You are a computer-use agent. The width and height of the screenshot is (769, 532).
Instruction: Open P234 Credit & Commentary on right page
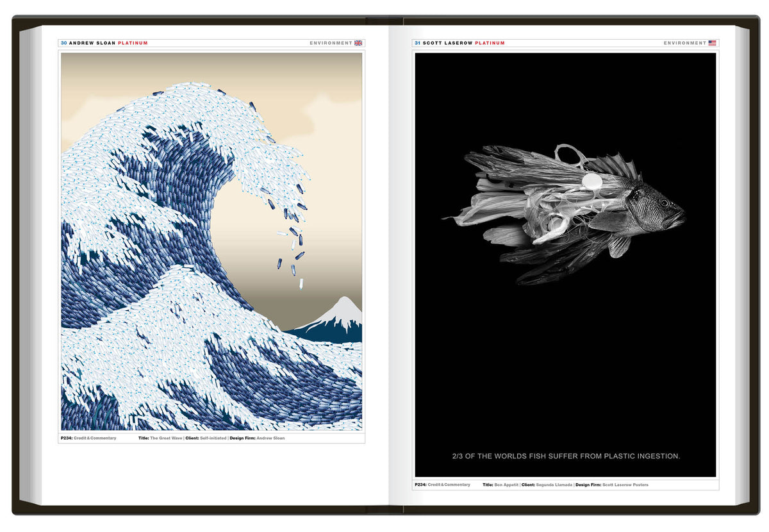(442, 485)
